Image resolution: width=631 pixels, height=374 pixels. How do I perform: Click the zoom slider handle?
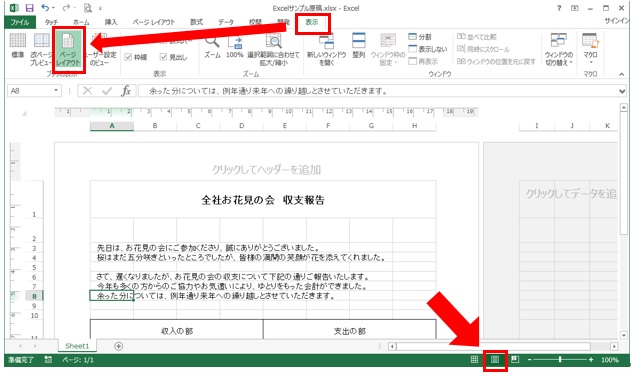click(x=560, y=359)
